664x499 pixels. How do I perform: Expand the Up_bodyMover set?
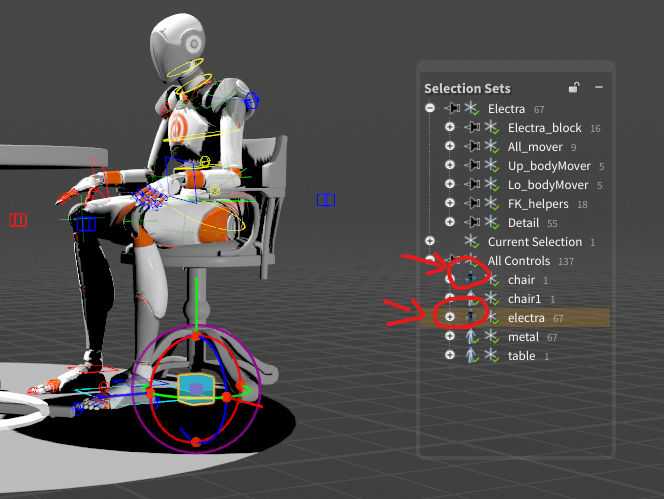pyautogui.click(x=450, y=165)
